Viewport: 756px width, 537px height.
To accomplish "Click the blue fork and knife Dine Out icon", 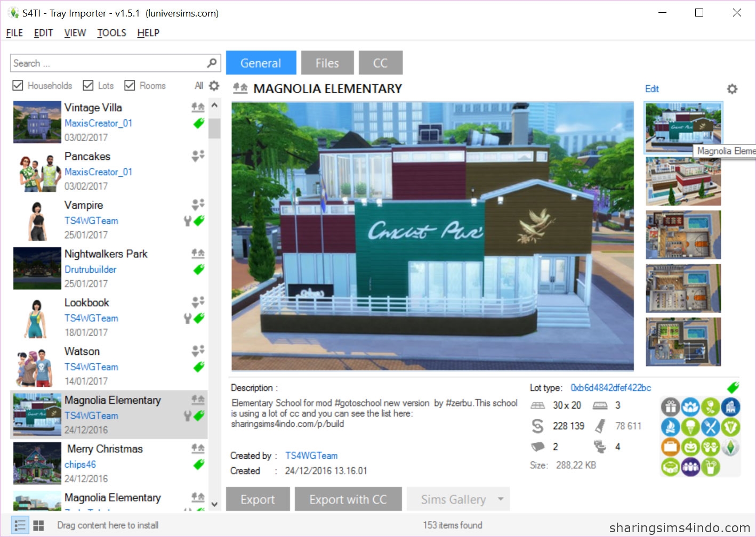I will tap(710, 427).
